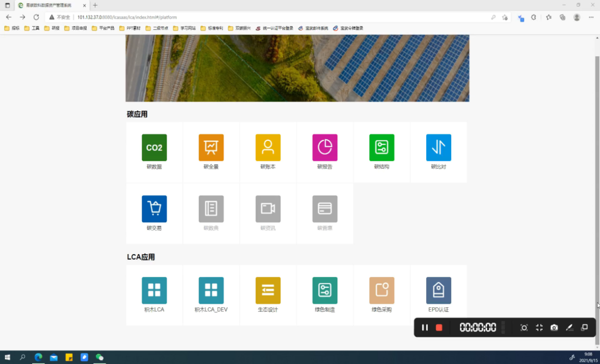Open the magenta 碳报告 pie chart icon
Viewport: 600px width, 364px height.
tap(325, 148)
